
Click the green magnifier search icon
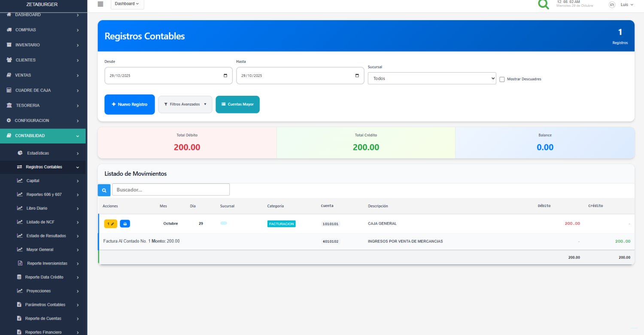(x=544, y=4)
